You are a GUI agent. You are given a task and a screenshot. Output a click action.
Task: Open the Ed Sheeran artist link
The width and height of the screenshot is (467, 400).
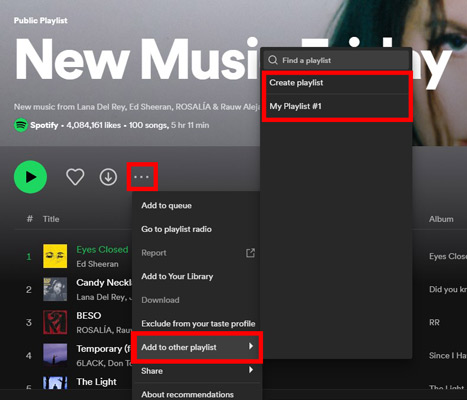[x=97, y=264]
